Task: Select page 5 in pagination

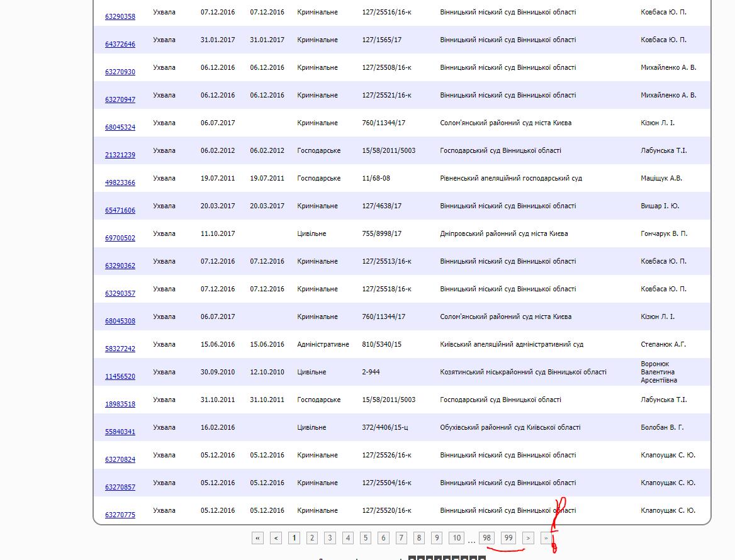Action: 365,537
